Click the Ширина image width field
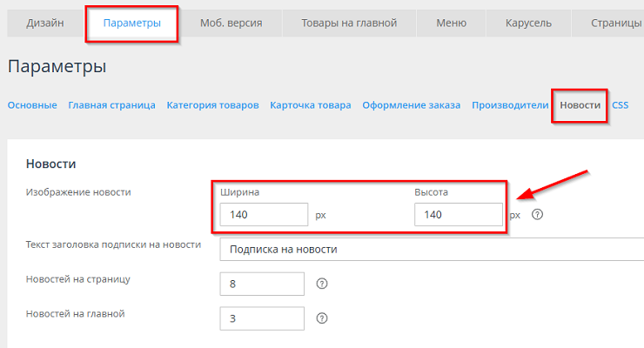 pyautogui.click(x=264, y=215)
